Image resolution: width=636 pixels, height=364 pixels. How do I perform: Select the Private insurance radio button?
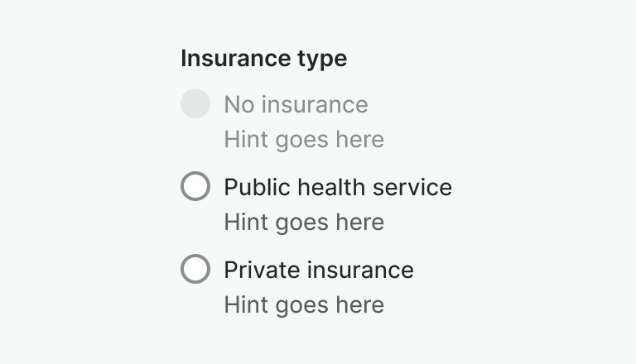pos(195,269)
